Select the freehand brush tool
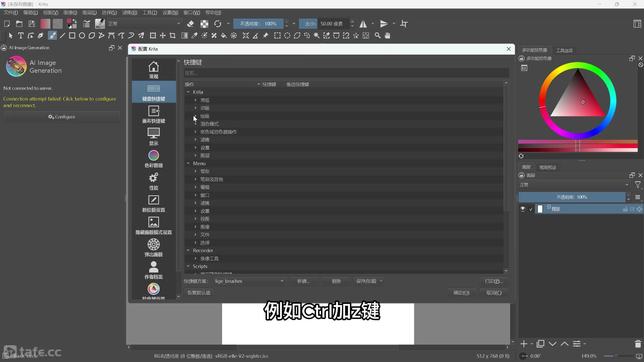Viewport: 644px width, 362px height. click(x=52, y=36)
